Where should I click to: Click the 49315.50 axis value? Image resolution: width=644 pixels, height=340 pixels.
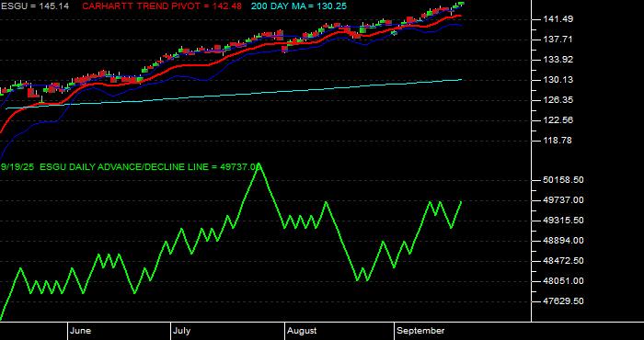point(562,221)
